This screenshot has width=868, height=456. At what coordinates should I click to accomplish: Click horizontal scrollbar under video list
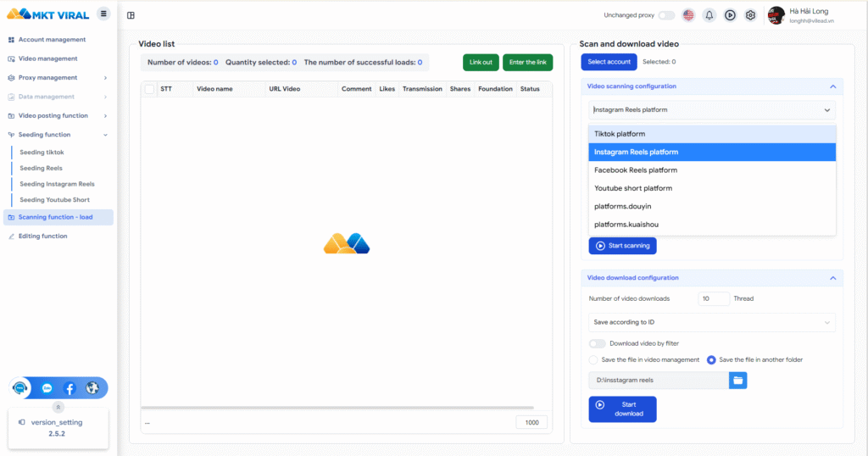click(337, 408)
